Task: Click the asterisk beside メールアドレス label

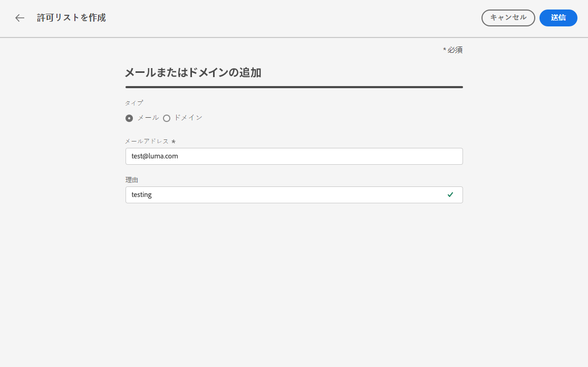Action: (x=173, y=142)
